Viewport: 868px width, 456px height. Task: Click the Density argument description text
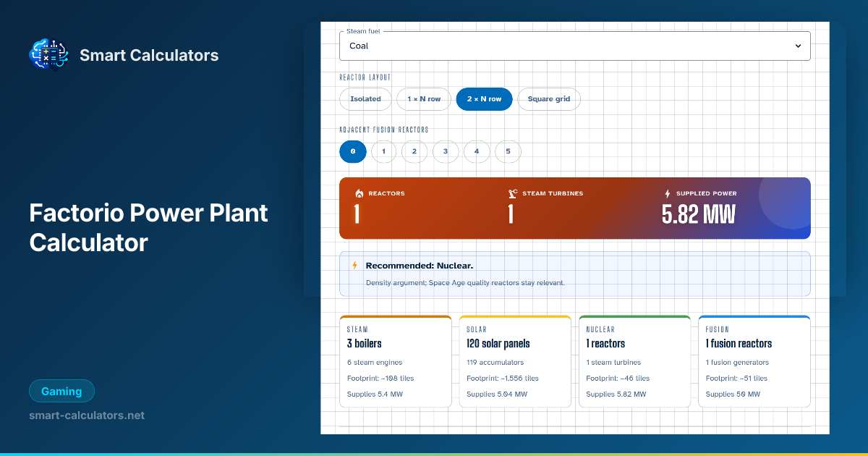coord(465,282)
